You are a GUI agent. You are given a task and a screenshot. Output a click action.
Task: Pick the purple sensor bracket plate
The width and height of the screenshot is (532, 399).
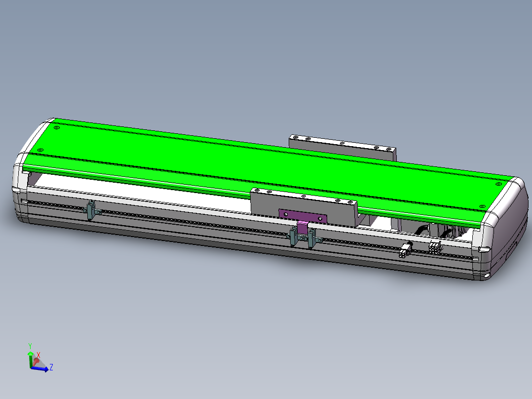303,216
